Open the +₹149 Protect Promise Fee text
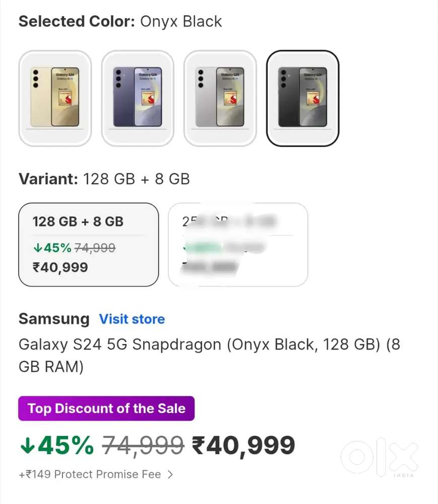 (90, 474)
